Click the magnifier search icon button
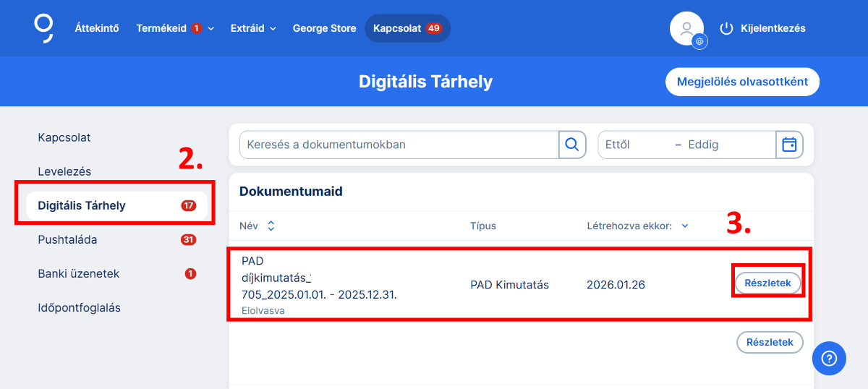Screen dimensions: 868x389 click(x=572, y=145)
